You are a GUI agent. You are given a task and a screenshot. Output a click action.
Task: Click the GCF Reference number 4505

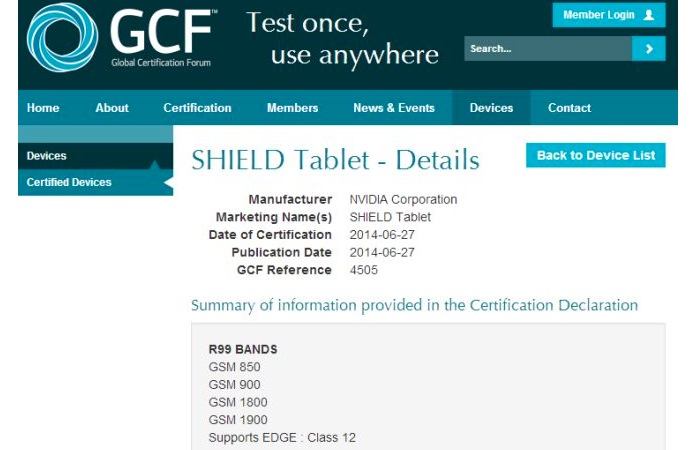pos(364,270)
